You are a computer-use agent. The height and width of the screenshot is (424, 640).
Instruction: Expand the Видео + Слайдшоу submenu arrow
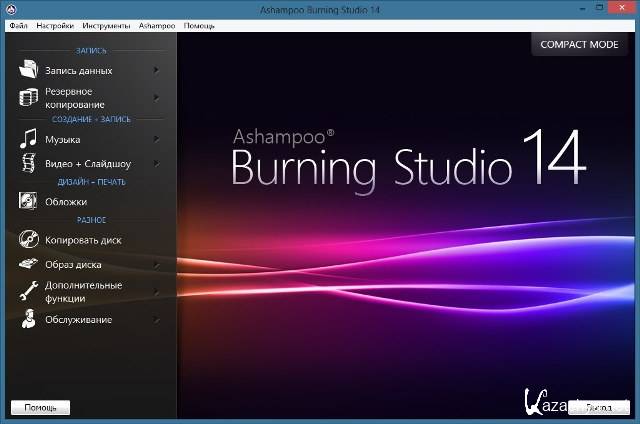click(157, 163)
